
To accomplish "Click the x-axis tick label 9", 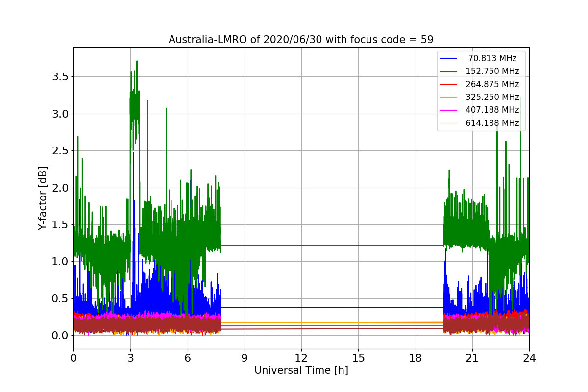I will tap(245, 358).
